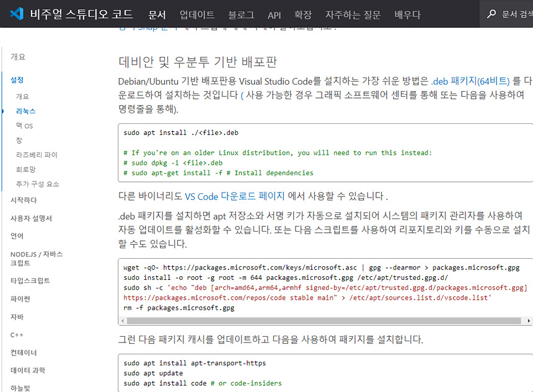Image resolution: width=533 pixels, height=392 pixels.
Task: Click the code block's left scroll arrow
Action: [x=122, y=321]
